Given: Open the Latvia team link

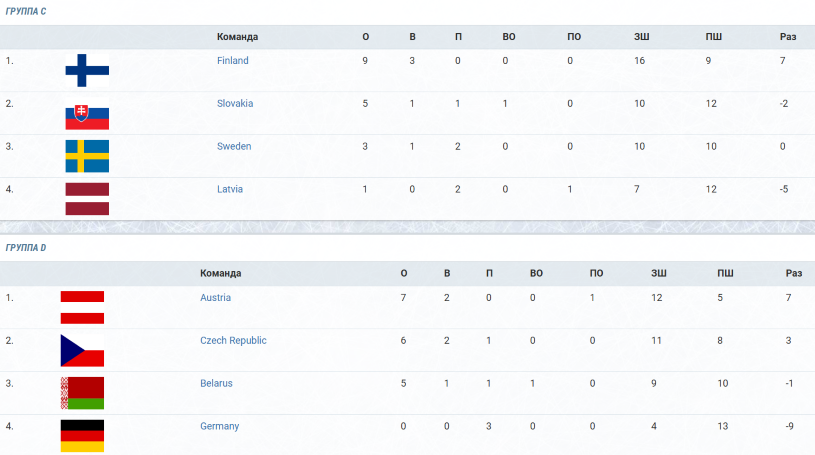Looking at the screenshot, I should coord(230,189).
